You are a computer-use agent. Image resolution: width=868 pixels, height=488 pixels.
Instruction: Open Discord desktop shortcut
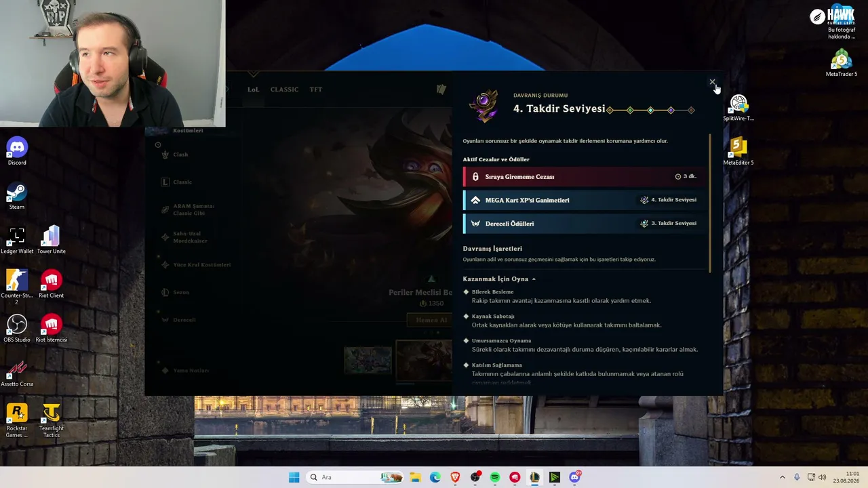click(17, 151)
